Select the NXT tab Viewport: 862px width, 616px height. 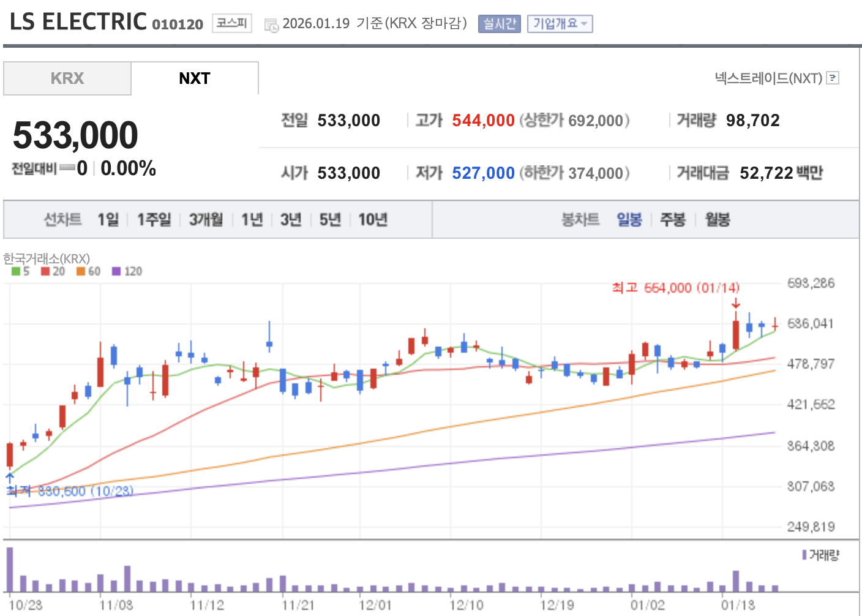click(x=195, y=78)
